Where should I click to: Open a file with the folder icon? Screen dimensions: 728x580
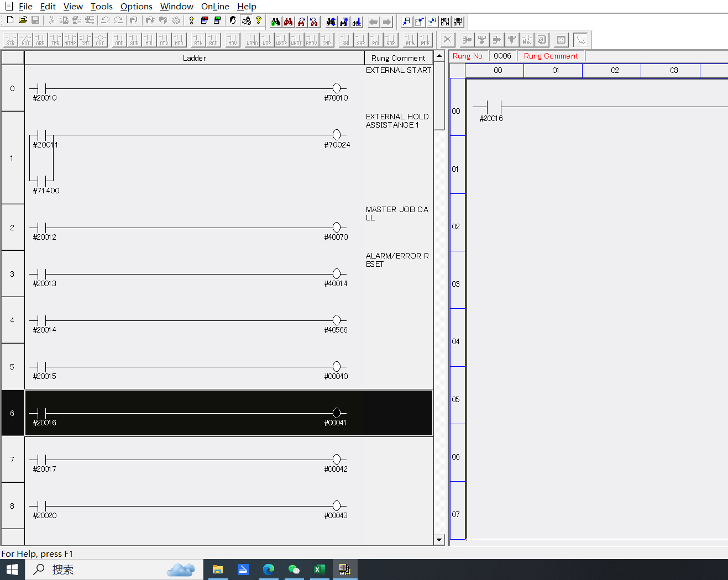[x=23, y=20]
